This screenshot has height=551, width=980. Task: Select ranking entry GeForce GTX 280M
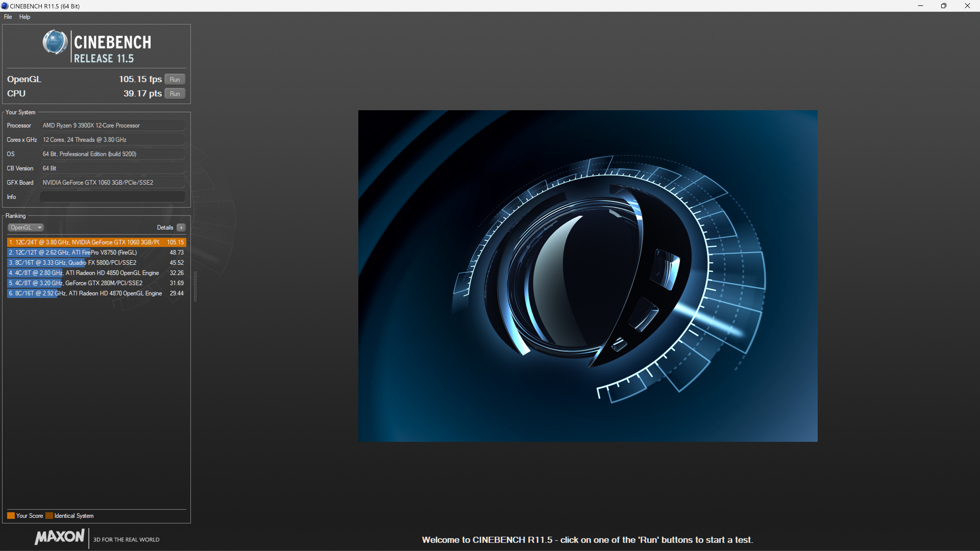(x=96, y=283)
